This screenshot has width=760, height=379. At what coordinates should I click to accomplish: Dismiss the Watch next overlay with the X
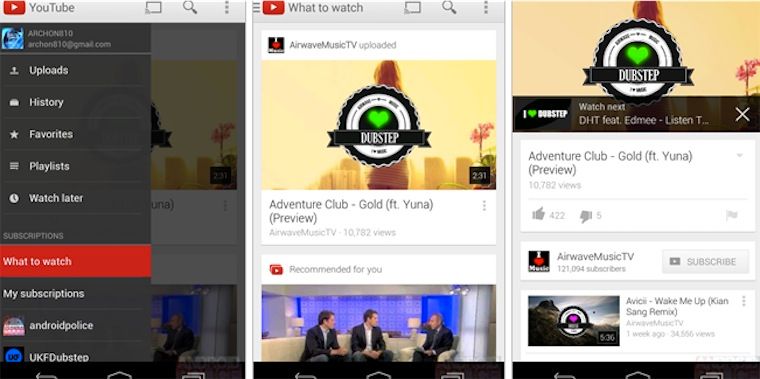[742, 114]
